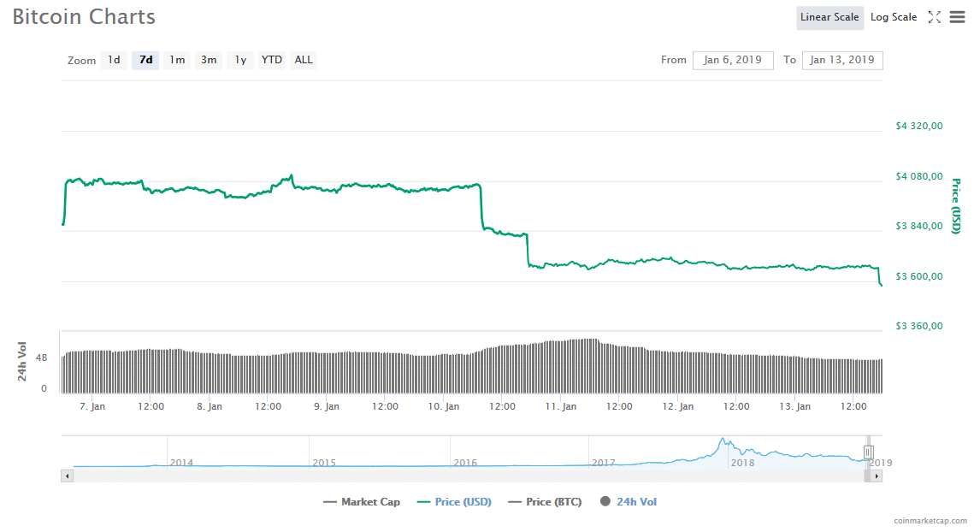The width and height of the screenshot is (980, 532).
Task: Click the Bitcoin Charts heading
Action: pos(84,17)
